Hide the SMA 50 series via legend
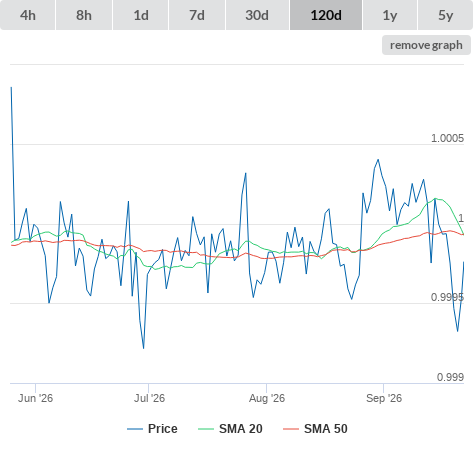The image size is (474, 455). point(326,429)
